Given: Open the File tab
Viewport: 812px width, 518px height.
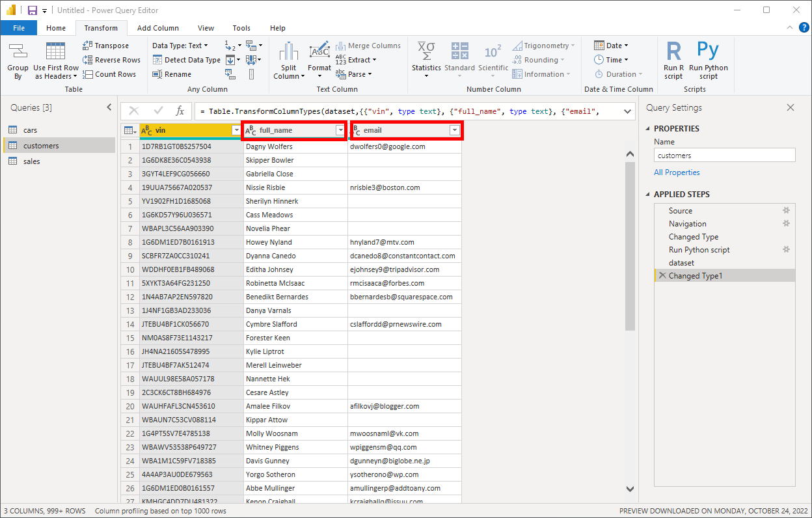Looking at the screenshot, I should [19, 28].
